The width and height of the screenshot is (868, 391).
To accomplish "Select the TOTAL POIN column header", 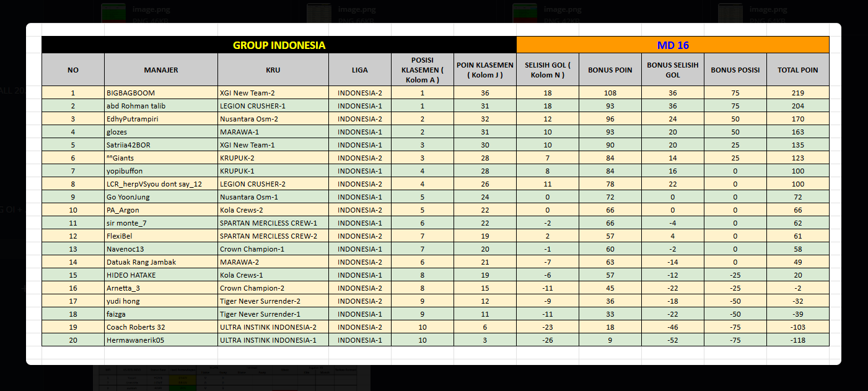I will [798, 70].
